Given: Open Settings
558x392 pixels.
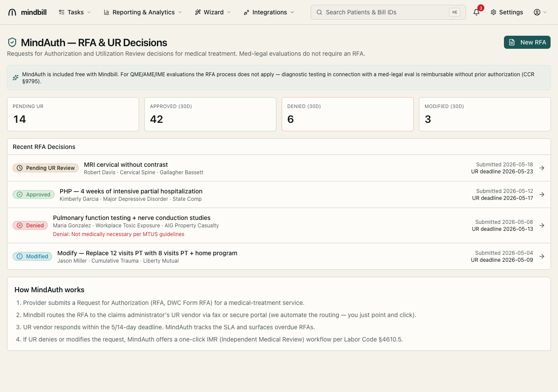Looking at the screenshot, I should point(507,12).
